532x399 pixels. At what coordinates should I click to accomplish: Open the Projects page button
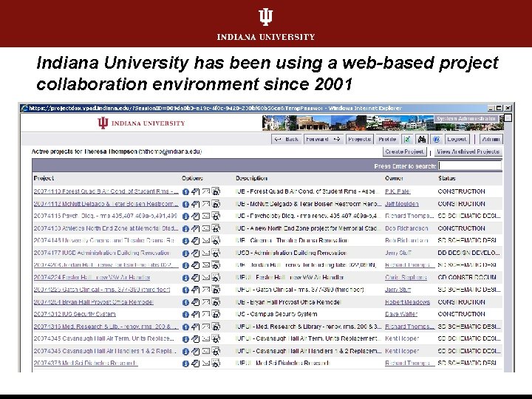tap(359, 139)
